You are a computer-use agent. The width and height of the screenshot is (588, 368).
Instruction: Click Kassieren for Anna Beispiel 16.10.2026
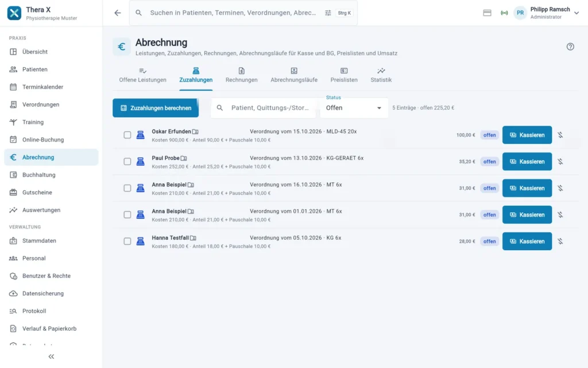tap(527, 188)
